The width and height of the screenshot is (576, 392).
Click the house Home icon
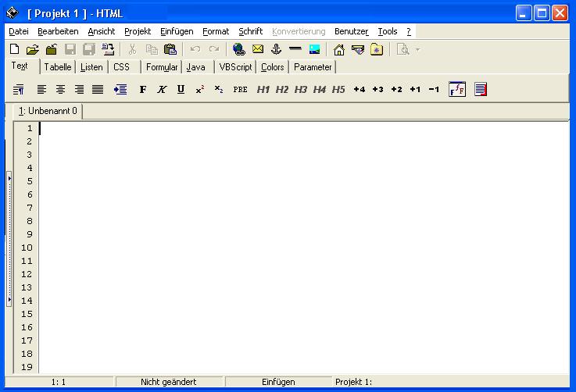click(x=338, y=49)
